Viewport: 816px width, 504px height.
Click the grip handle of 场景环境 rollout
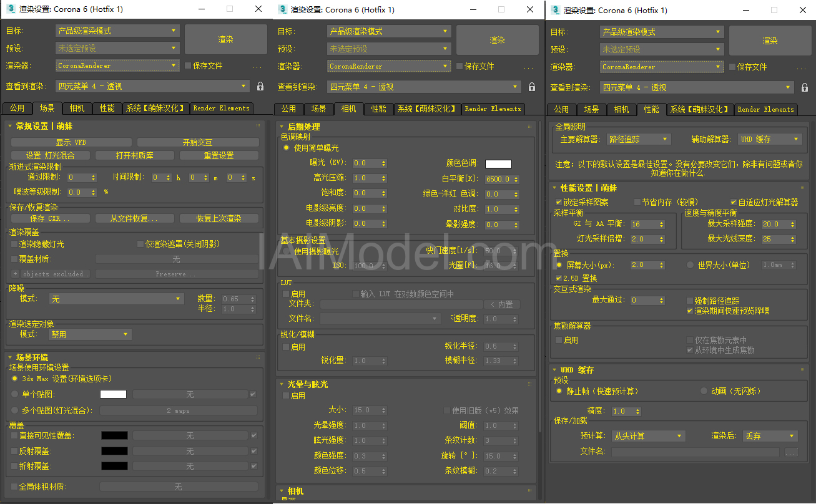coord(258,357)
